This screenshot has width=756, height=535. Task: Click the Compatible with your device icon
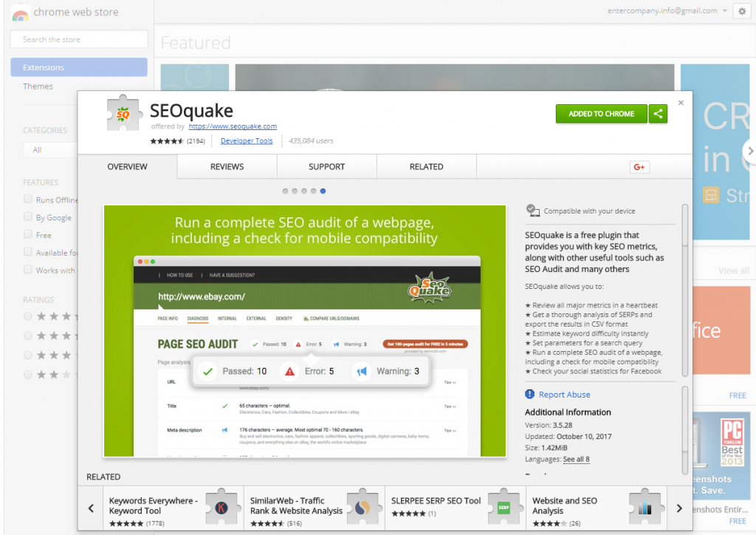click(x=532, y=211)
